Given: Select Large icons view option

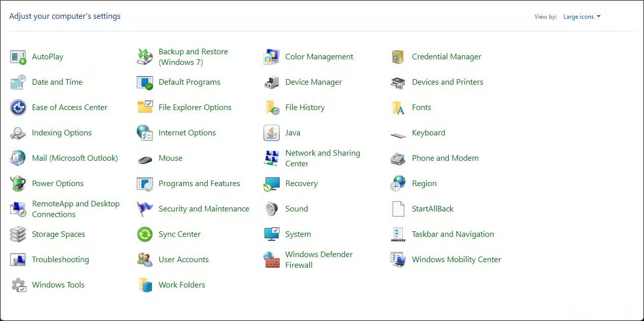Looking at the screenshot, I should click(579, 16).
